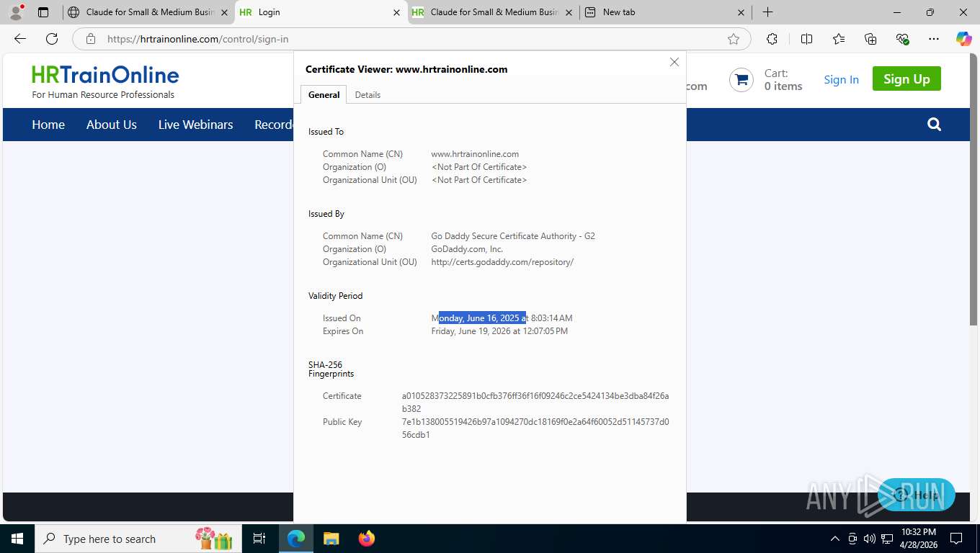980x553 pixels.
Task: Reload the page with refresh icon
Action: pos(52,39)
